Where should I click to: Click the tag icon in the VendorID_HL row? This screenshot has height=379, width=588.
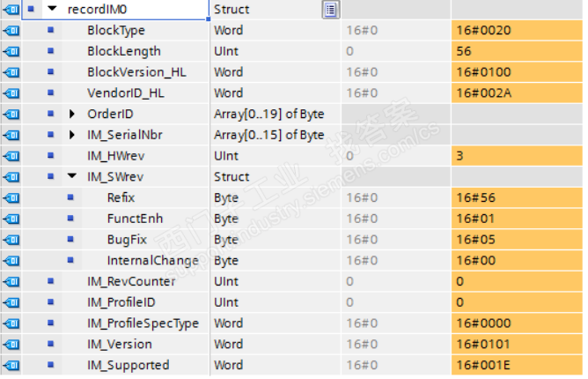point(11,93)
